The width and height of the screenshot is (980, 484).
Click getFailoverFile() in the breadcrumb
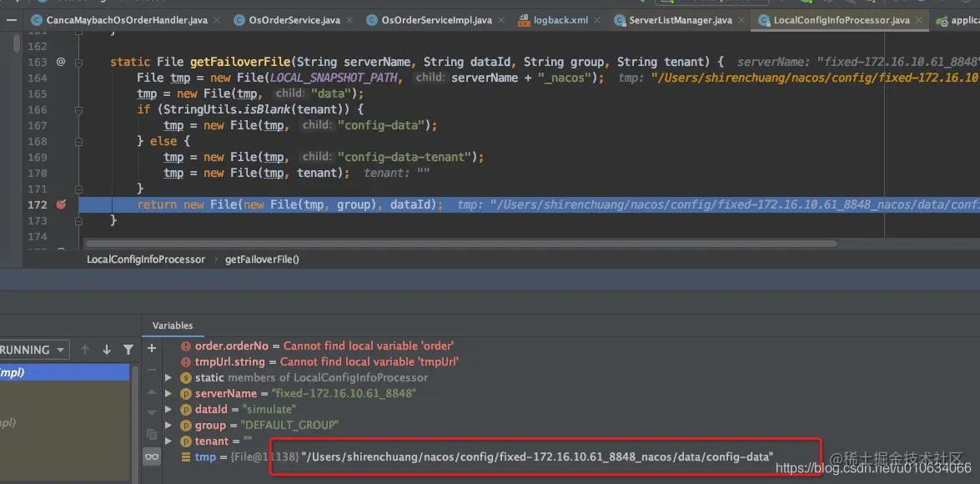point(262,259)
